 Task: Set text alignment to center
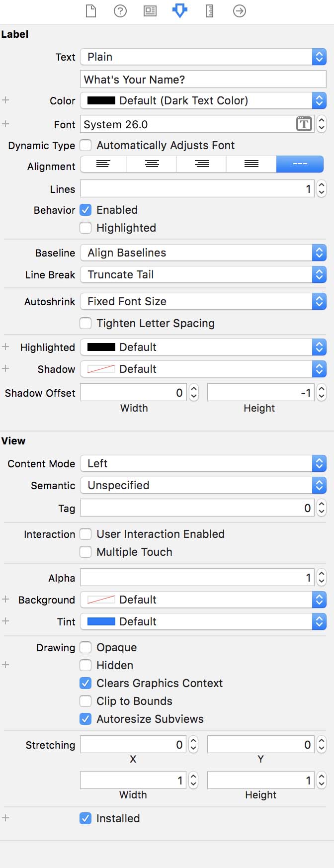tap(152, 164)
